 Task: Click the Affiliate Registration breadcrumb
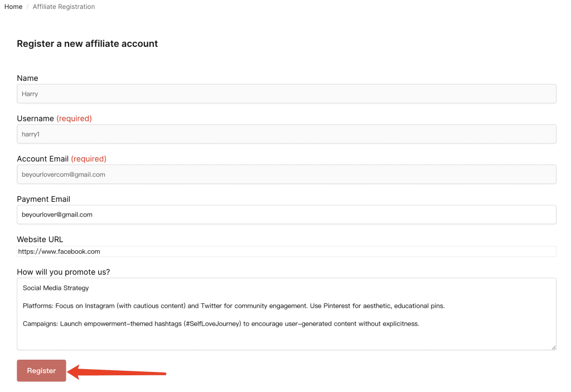[x=64, y=7]
